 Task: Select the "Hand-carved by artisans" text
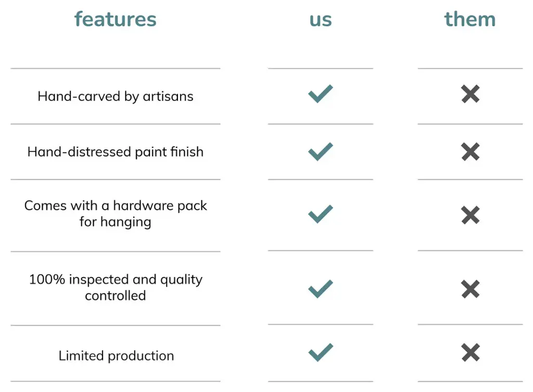point(115,96)
